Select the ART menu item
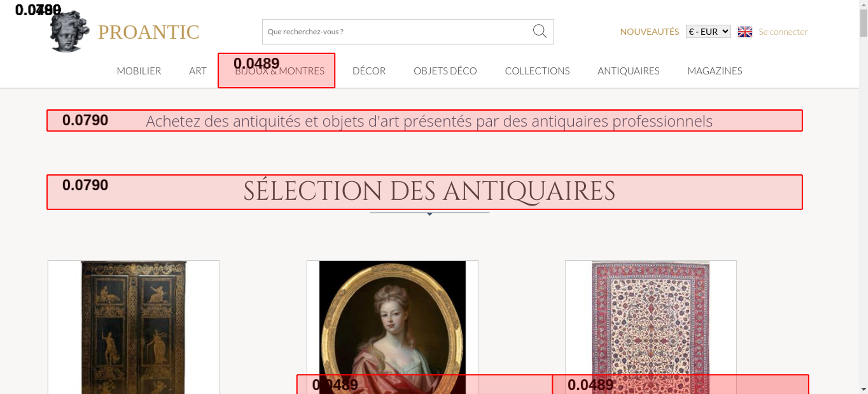This screenshot has width=868, height=394. coord(197,71)
